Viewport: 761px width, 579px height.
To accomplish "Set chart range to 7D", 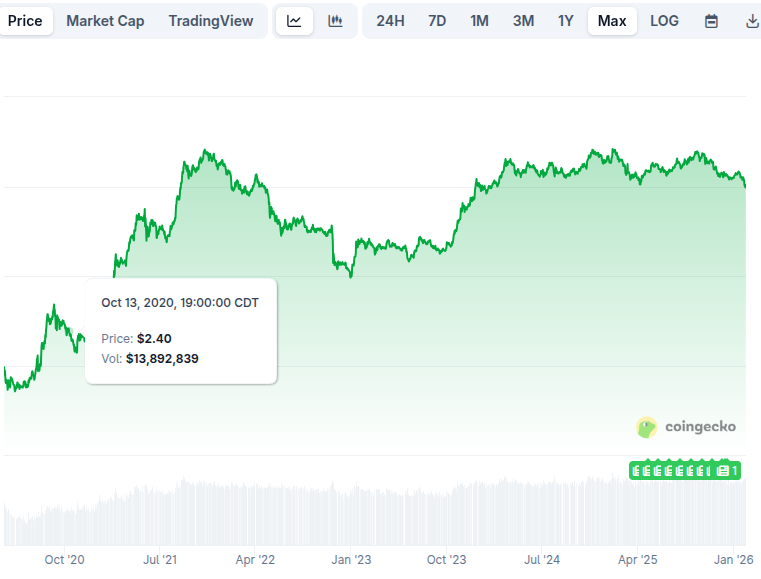I will (437, 21).
